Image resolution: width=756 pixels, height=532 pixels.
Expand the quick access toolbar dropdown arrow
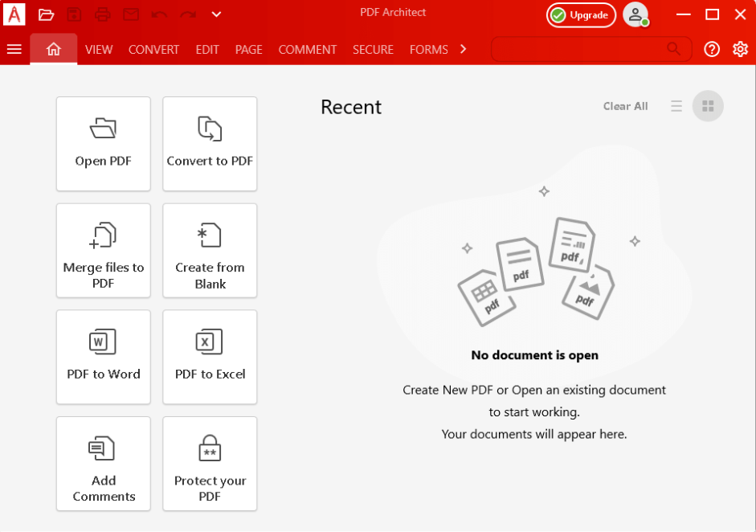[216, 14]
